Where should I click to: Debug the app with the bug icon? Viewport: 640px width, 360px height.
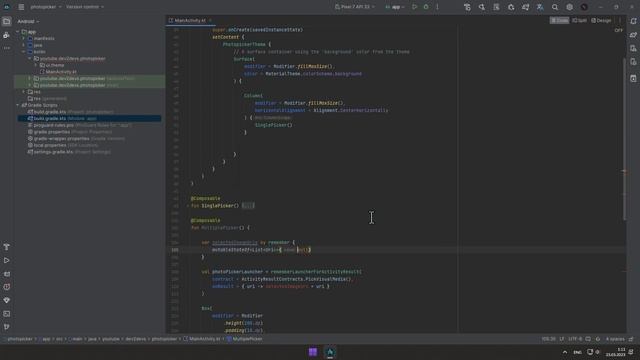tap(426, 7)
